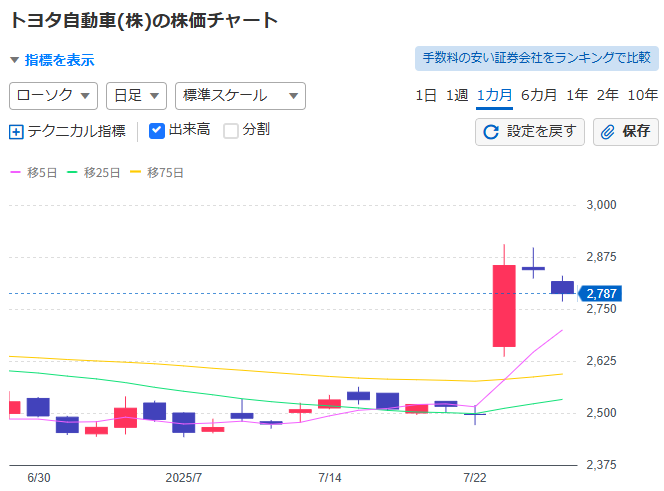Enable the 分割 checkbox
Viewport: 664px width, 491px height.
pos(231,130)
